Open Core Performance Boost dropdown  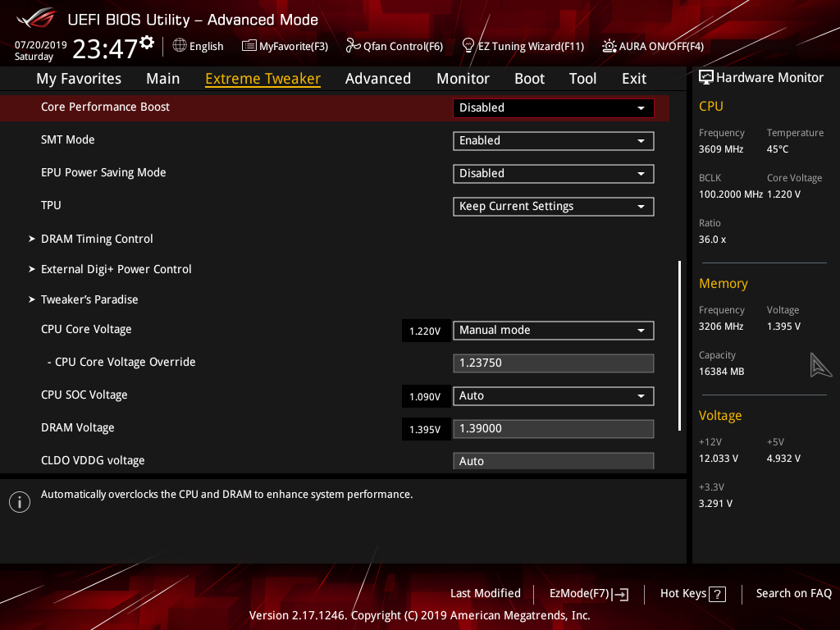tap(554, 107)
